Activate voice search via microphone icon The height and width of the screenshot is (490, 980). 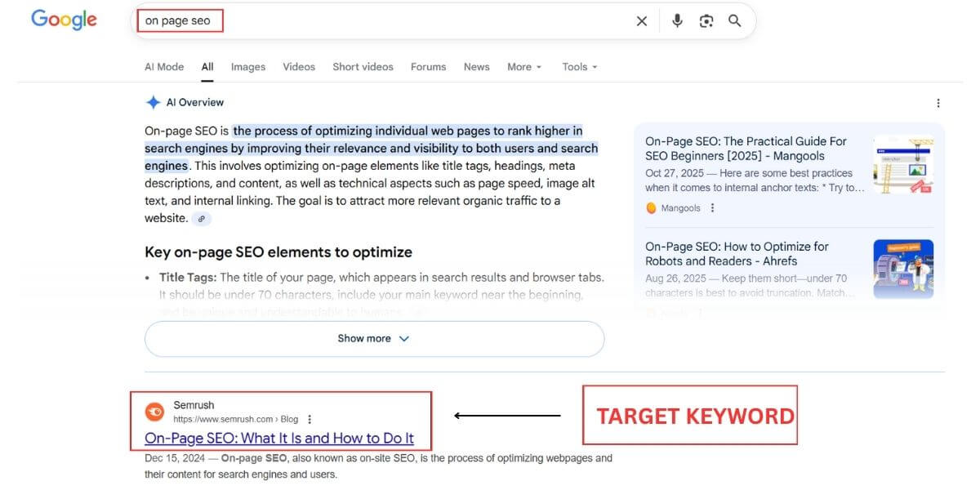click(677, 20)
